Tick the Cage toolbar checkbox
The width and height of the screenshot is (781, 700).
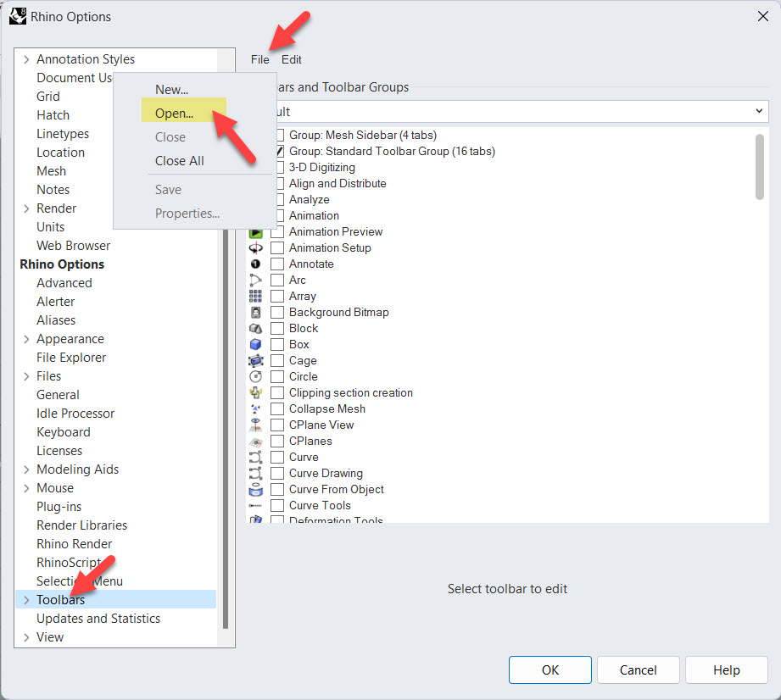pos(277,360)
